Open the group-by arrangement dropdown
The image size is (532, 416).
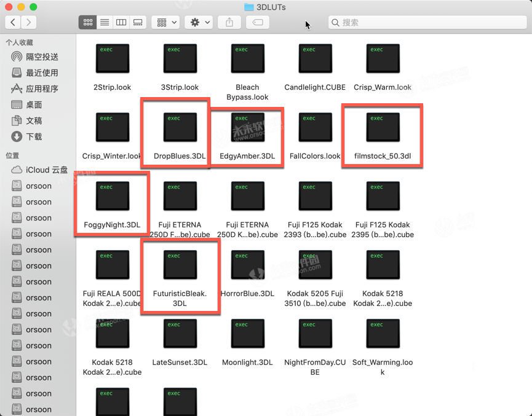pyautogui.click(x=166, y=22)
